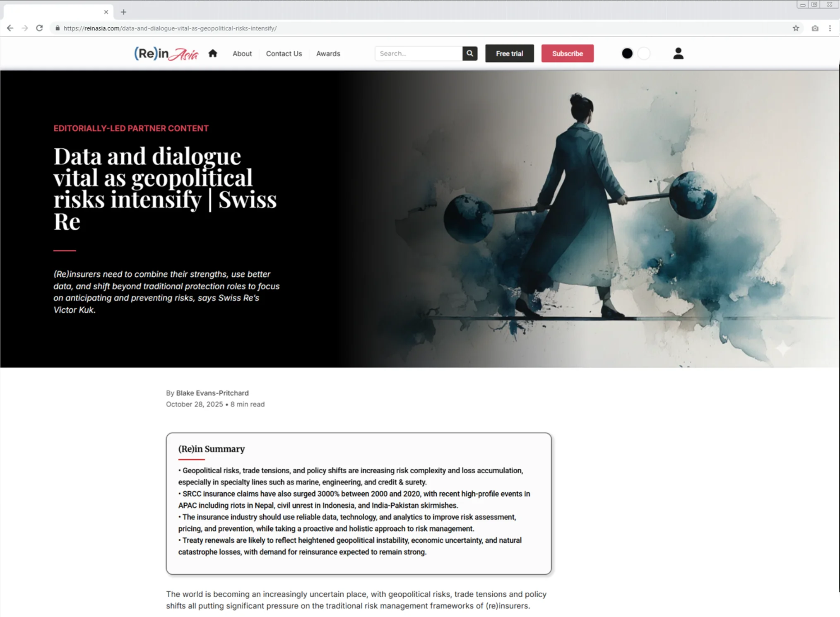Click the summary bullet starting 'Geopolitical risks, trade tensions'
Image resolution: width=840 pixels, height=617 pixels.
coord(351,476)
